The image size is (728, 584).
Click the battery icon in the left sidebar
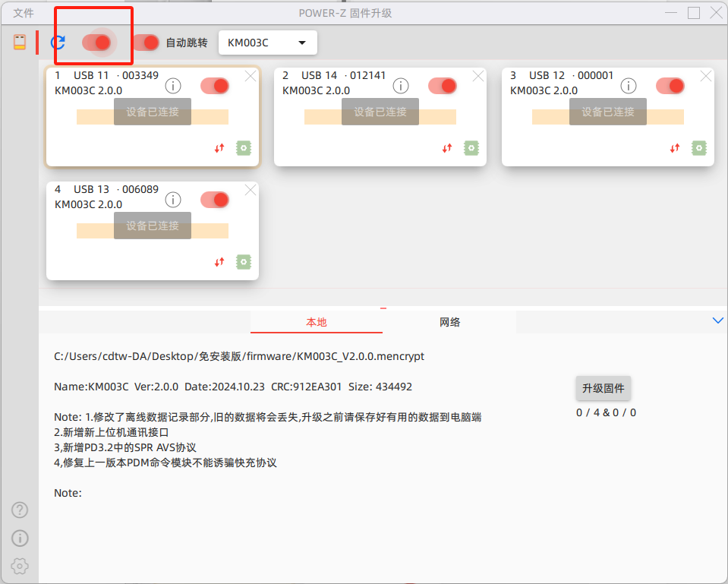coord(19,42)
